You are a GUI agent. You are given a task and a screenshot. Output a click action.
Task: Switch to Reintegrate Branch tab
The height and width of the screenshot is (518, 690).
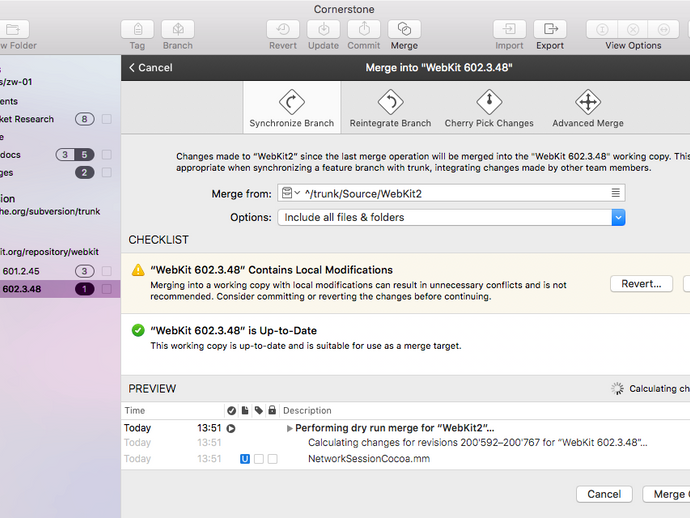coord(390,108)
